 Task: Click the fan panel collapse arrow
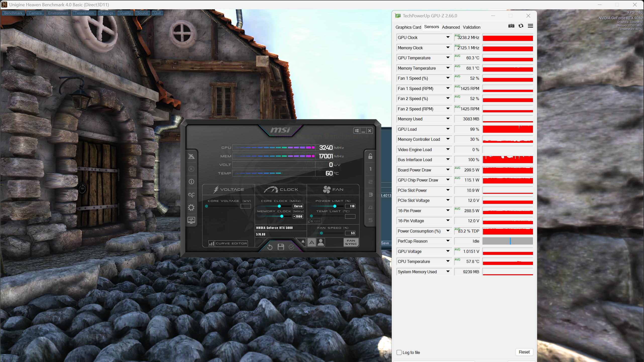pos(303,241)
